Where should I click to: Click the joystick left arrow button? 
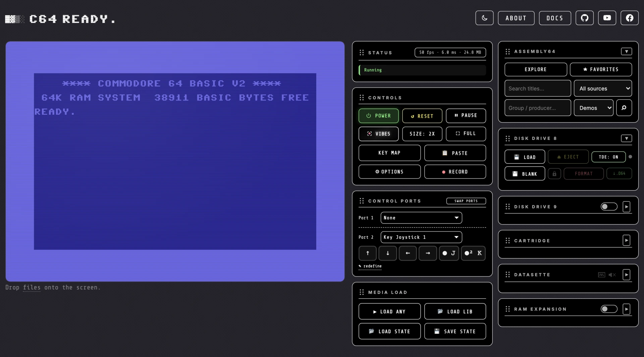tap(408, 253)
